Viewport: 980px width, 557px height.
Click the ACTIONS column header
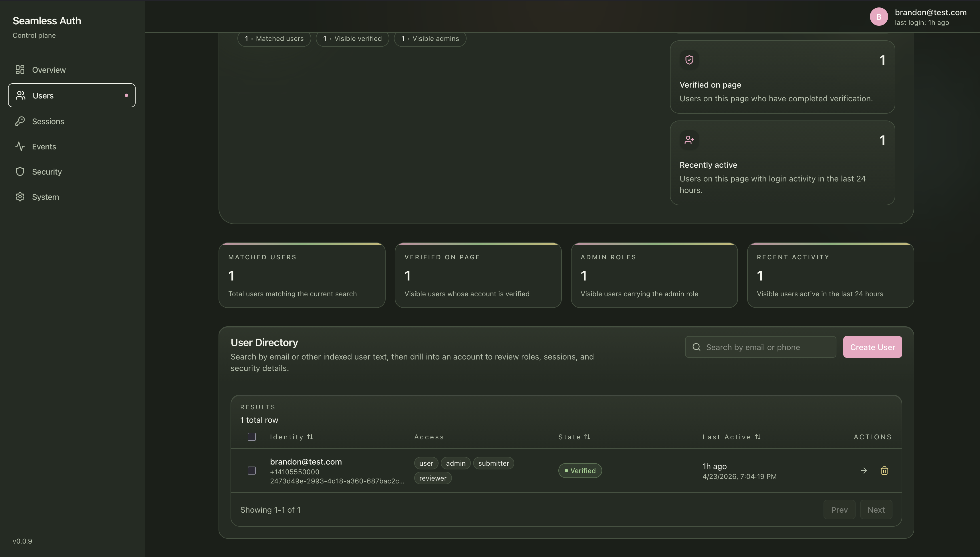(873, 437)
